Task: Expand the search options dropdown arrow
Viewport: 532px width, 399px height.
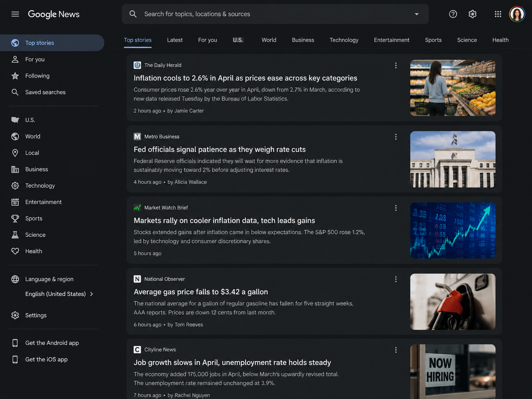Action: point(417,14)
